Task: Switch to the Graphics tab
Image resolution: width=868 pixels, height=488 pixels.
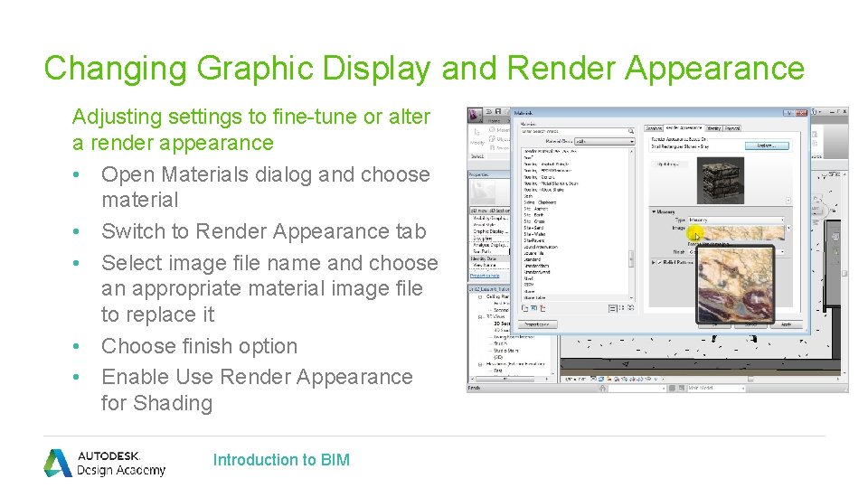Action: click(654, 128)
